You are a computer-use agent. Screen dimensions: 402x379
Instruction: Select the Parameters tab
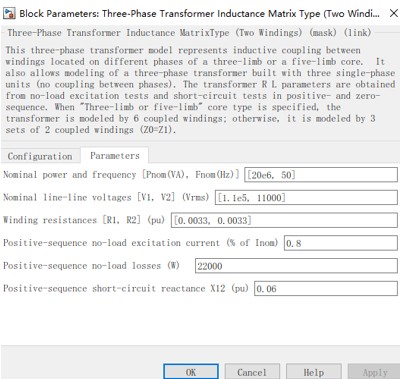pos(115,155)
